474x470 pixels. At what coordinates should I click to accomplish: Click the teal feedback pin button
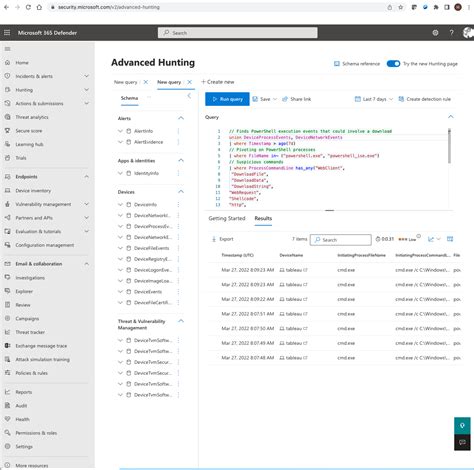click(462, 426)
